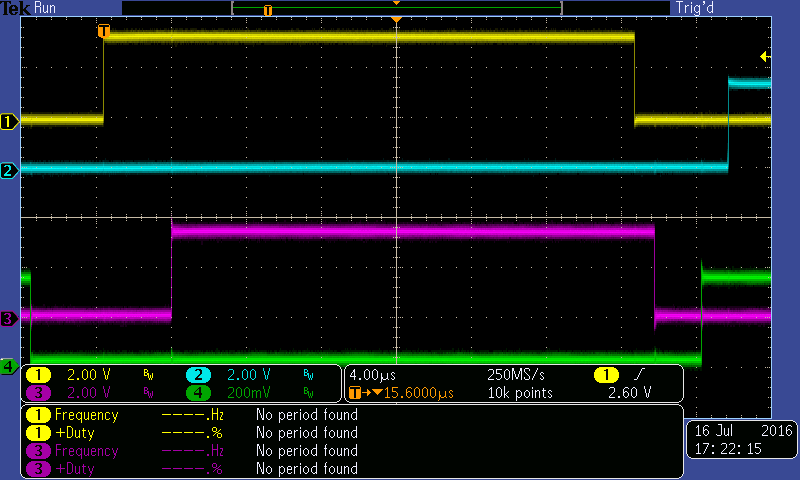Viewport: 800px width, 480px height.
Task: Click channel 3 Frequency measurement label
Action: (x=87, y=451)
